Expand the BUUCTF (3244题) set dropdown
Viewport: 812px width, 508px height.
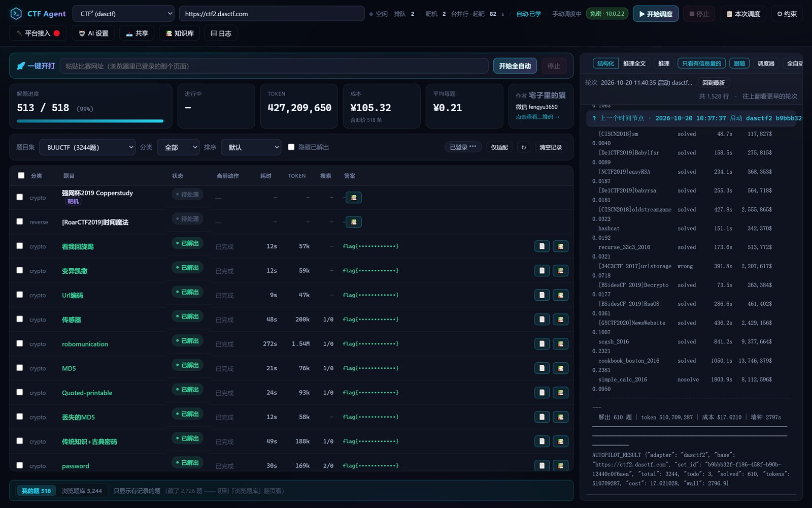[x=87, y=147]
